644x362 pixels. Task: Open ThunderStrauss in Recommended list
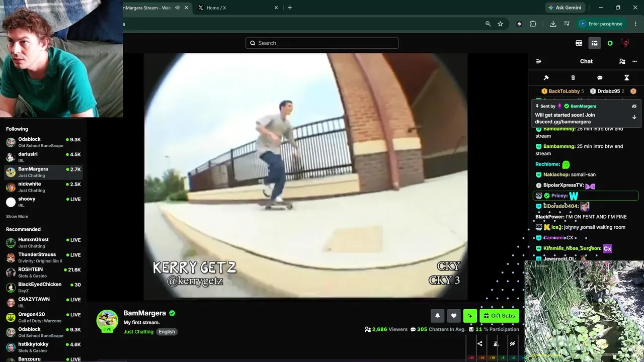coord(43,257)
